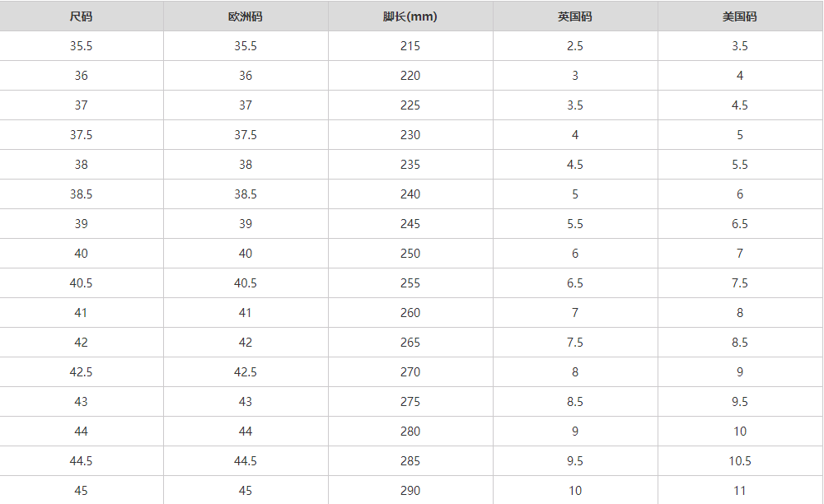Select the 250 foot length cell

[410, 254]
